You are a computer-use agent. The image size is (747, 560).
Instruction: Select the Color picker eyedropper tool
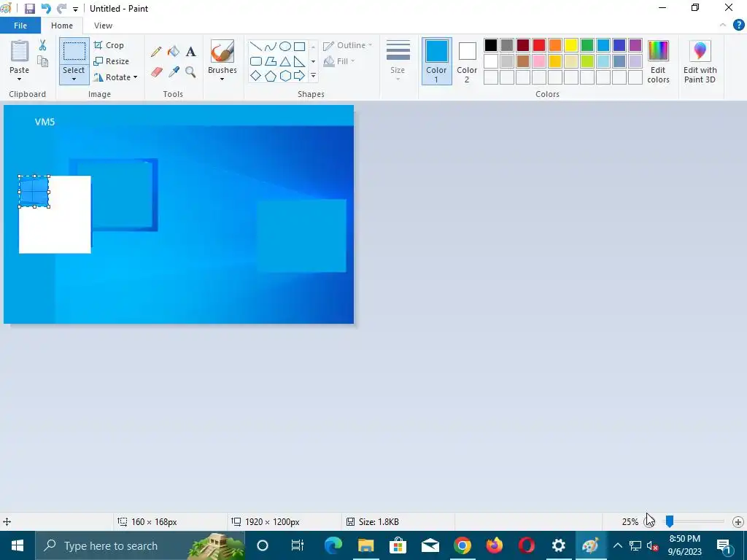(x=174, y=72)
